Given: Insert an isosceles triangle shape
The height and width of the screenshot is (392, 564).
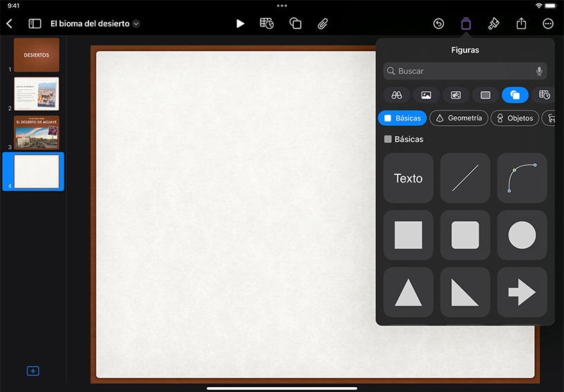Looking at the screenshot, I should [408, 292].
